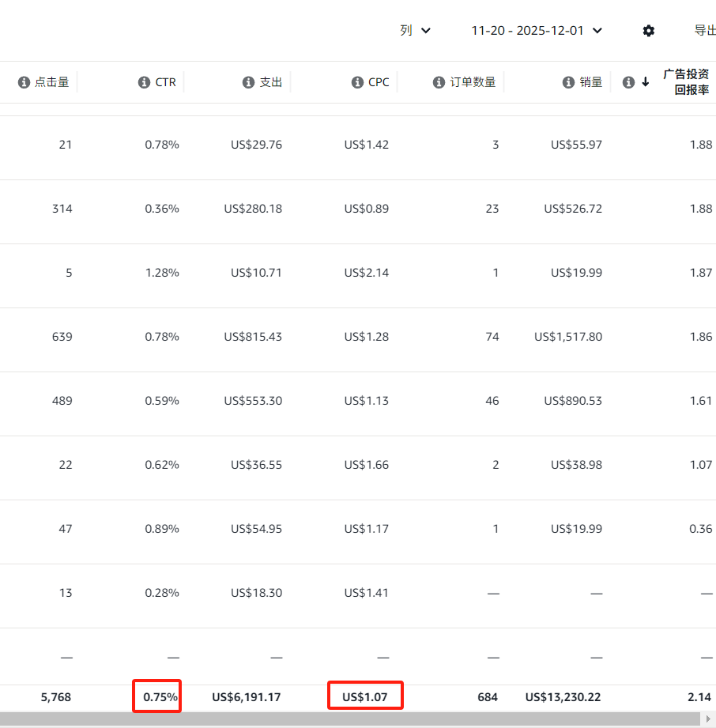Open the date range dropdown ending 2025-12-01
716x728 pixels.
537,31
